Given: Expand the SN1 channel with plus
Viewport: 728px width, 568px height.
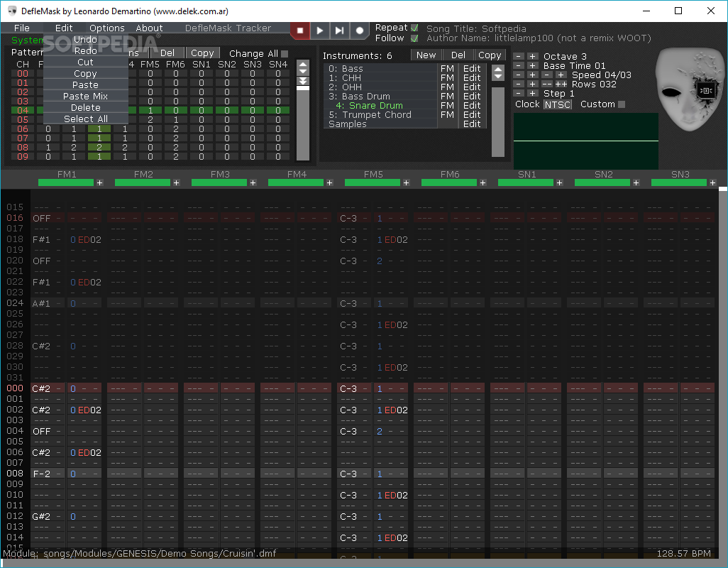Looking at the screenshot, I should tap(559, 183).
